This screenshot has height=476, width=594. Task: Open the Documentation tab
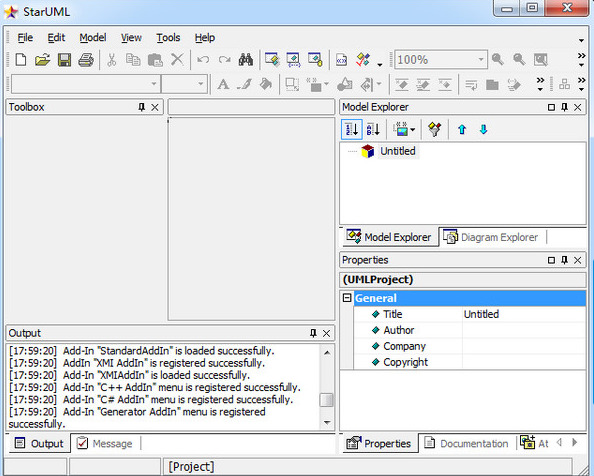click(x=466, y=443)
